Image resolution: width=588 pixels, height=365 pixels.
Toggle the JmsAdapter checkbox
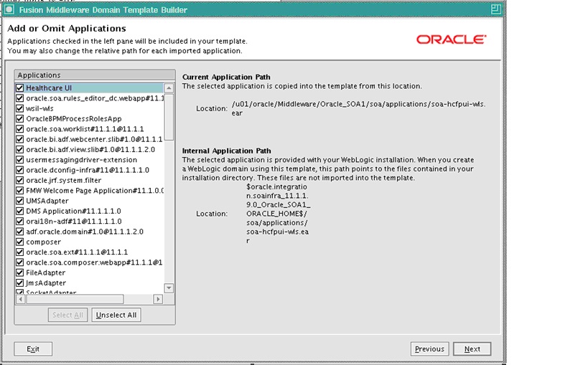[20, 283]
